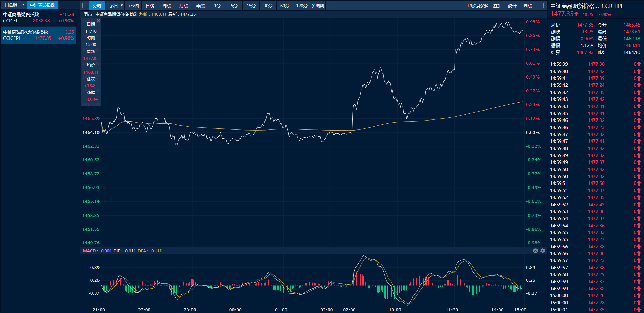This screenshot has width=644, height=313.
Task: Activate the 画线 drawing tool
Action: pos(527,6)
